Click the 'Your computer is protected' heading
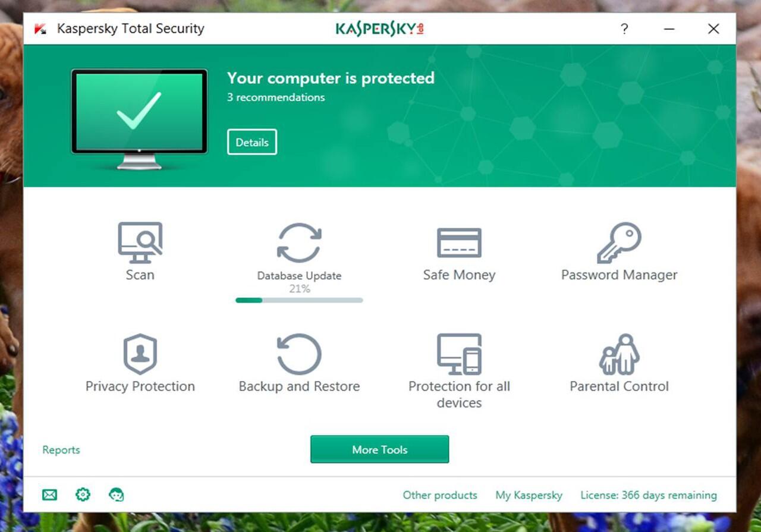The image size is (761, 532). click(331, 78)
